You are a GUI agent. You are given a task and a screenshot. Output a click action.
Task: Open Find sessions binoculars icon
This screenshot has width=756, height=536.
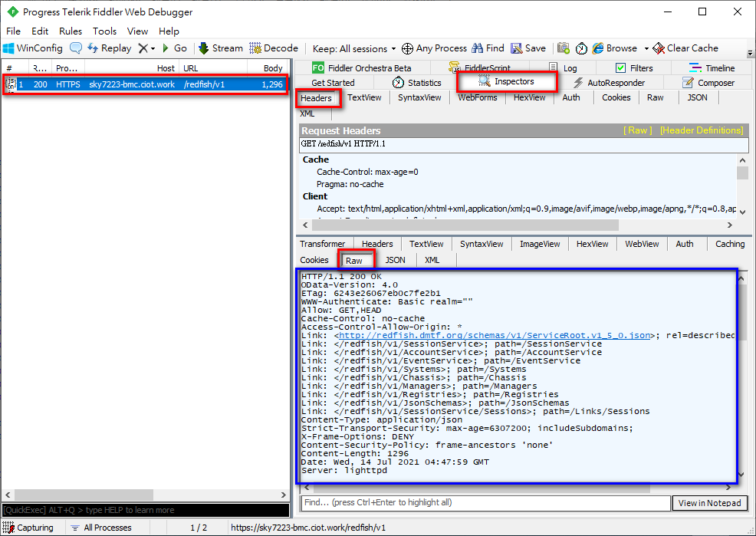click(488, 48)
